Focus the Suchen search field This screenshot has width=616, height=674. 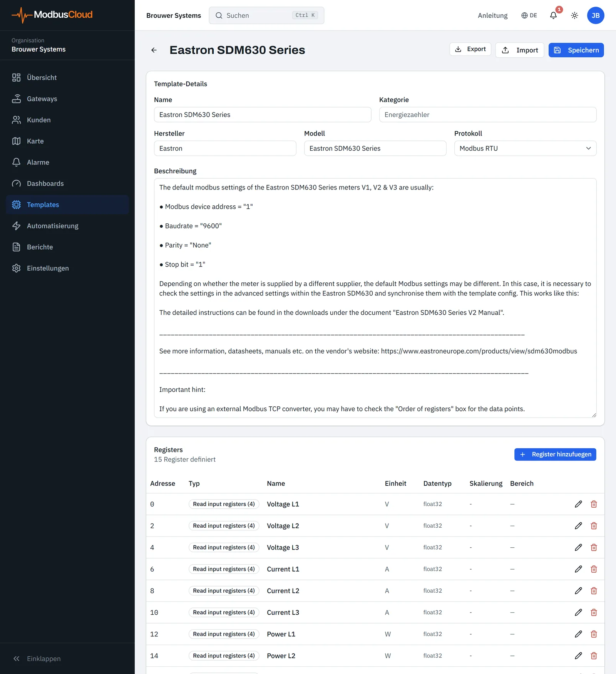click(266, 15)
